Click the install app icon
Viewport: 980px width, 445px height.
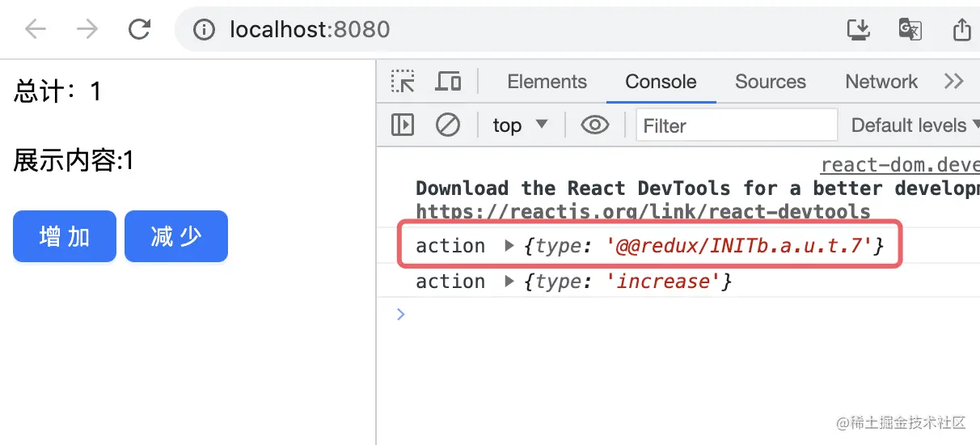coord(859,30)
